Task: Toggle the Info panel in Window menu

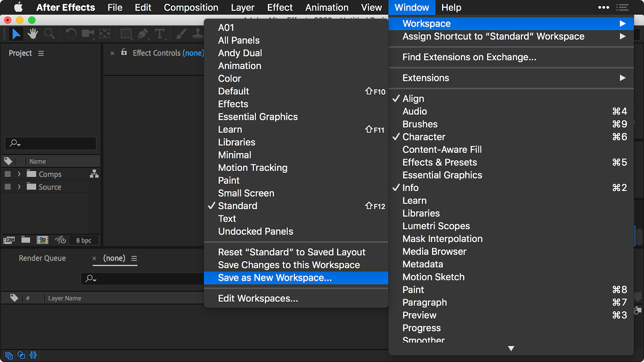Action: (410, 188)
